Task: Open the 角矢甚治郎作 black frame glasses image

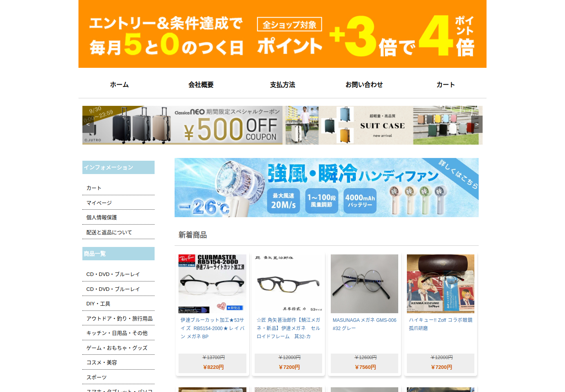Action: pyautogui.click(x=288, y=284)
